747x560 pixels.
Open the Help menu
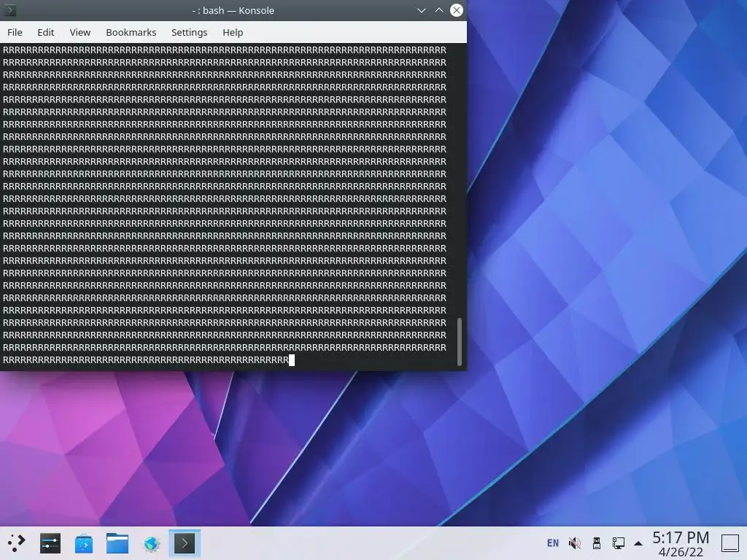coord(233,32)
